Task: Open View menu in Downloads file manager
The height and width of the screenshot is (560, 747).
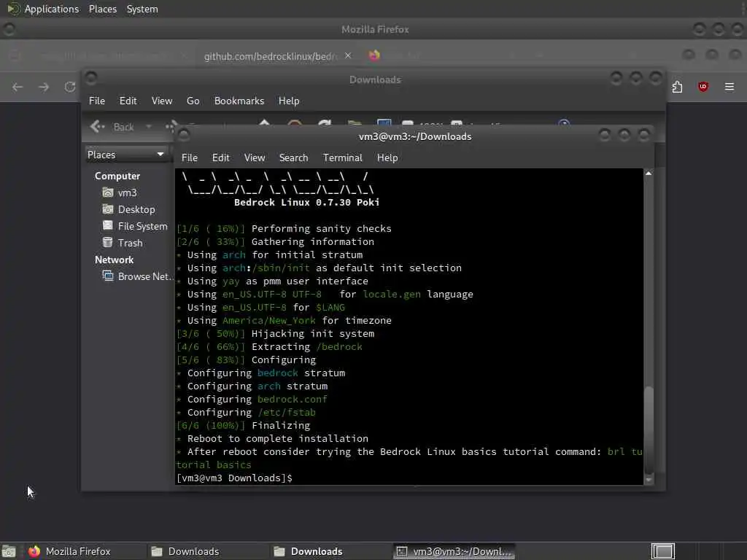Action: tap(162, 101)
